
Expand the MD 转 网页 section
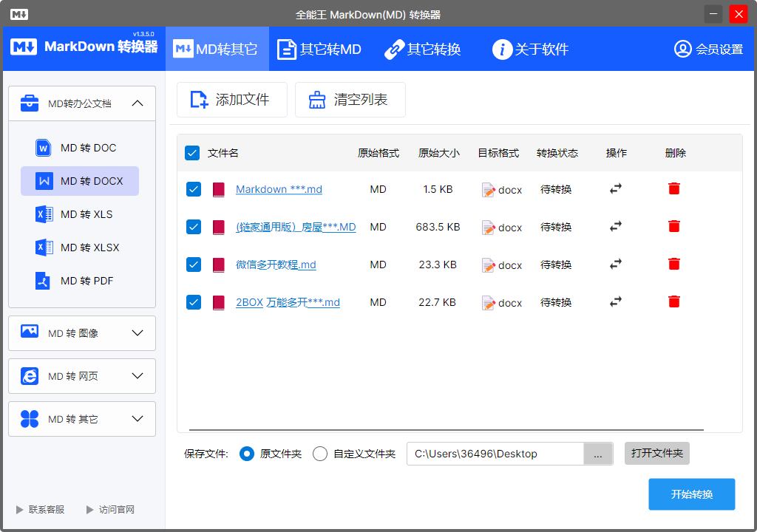[82, 376]
